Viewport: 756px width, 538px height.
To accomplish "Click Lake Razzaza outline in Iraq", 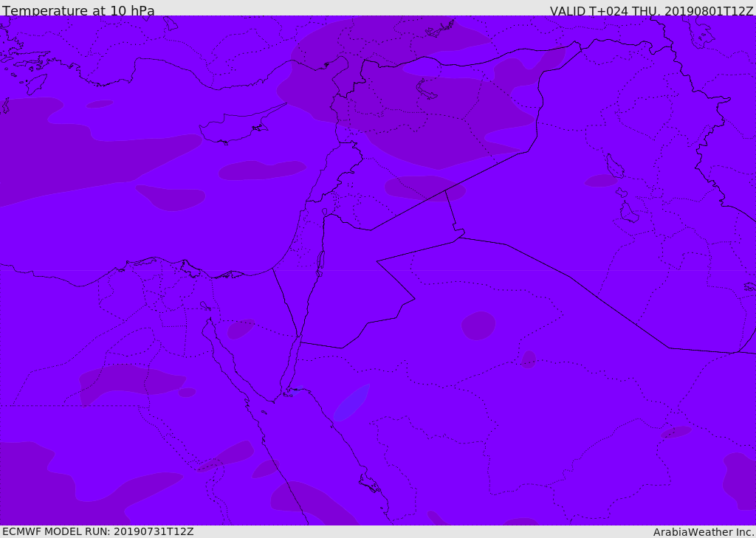I will click(629, 212).
